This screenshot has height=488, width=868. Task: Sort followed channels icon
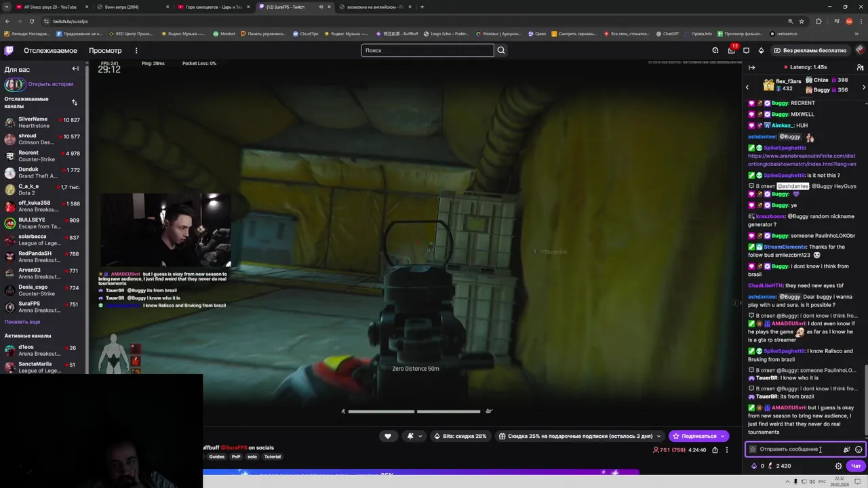75,102
